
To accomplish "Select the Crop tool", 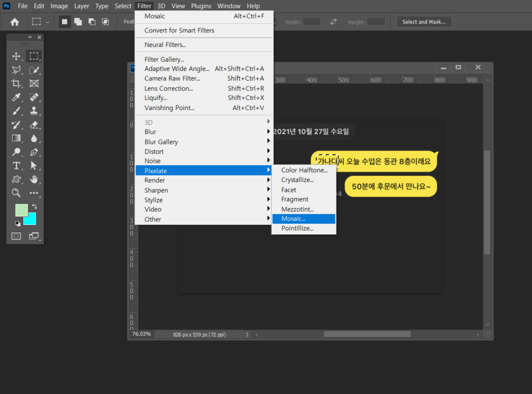I will [x=16, y=83].
